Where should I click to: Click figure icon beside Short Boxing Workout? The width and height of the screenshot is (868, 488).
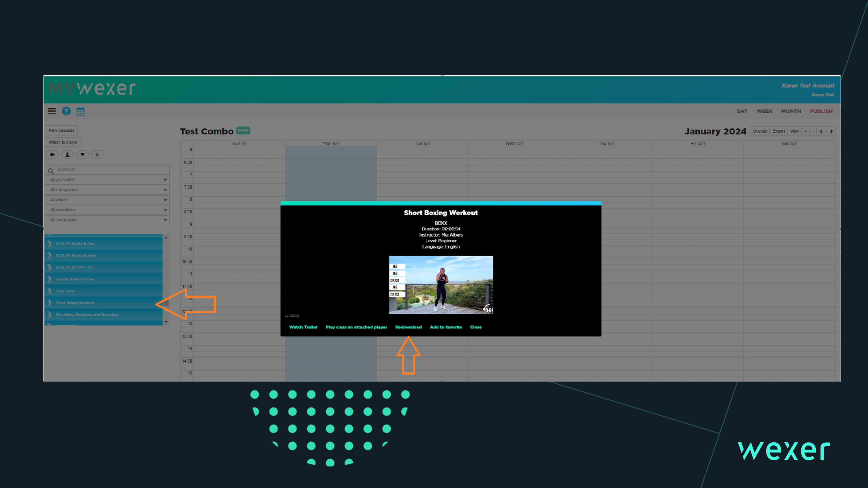click(x=50, y=303)
